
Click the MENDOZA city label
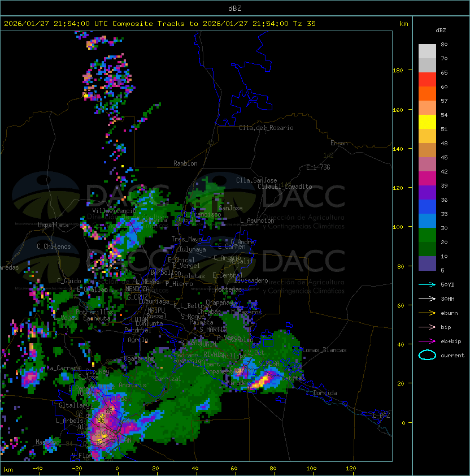137,289
